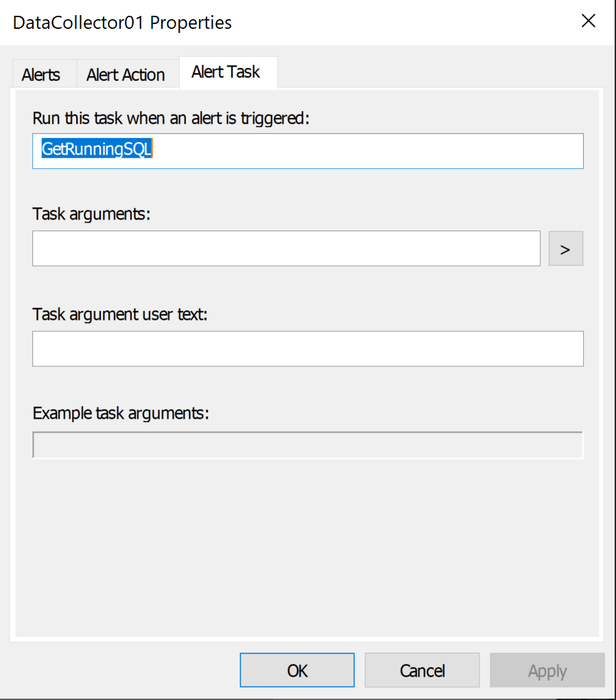Click empty space left of OK button
Image resolution: width=616 pixels, height=700 pixels.
123,670
